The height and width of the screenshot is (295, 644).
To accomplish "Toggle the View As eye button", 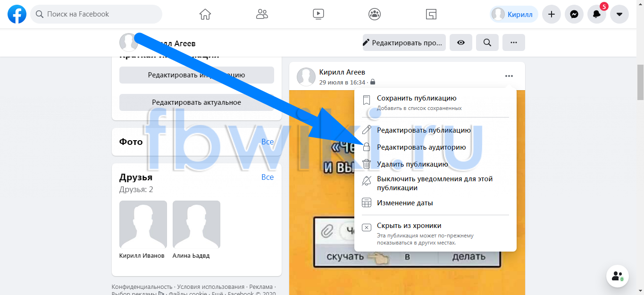I will click(x=461, y=42).
